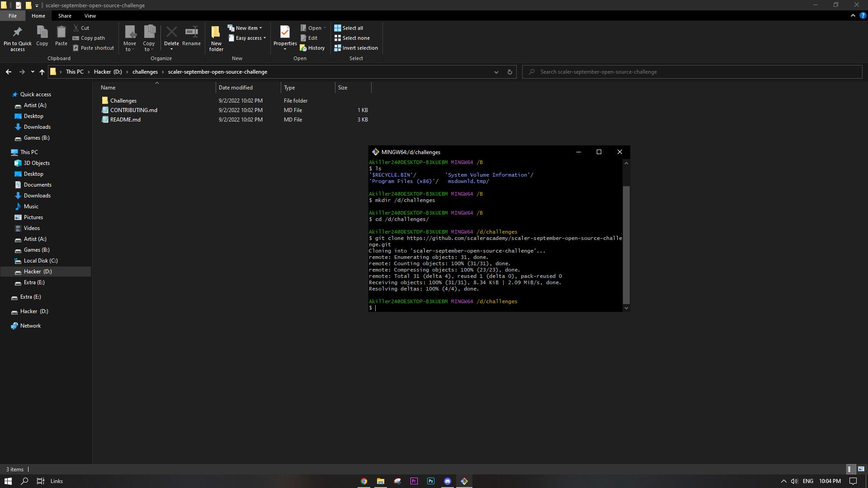This screenshot has height=488, width=868.
Task: Click the Properties icon in ribbon
Action: coord(285,33)
